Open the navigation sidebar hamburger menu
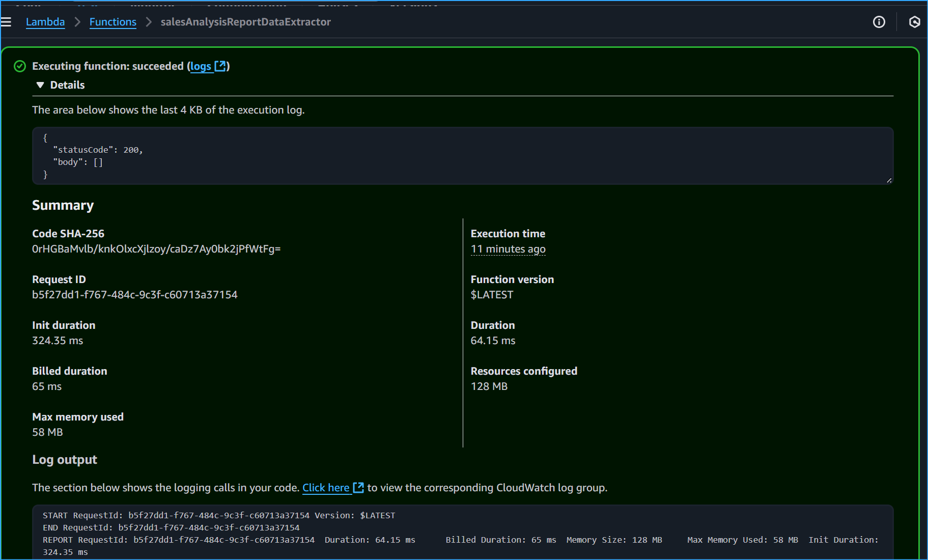Image resolution: width=928 pixels, height=560 pixels. click(7, 21)
